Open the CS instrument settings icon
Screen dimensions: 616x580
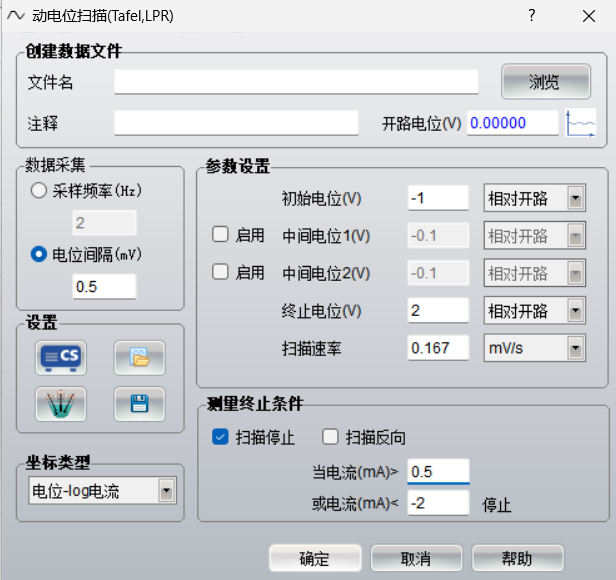(x=61, y=358)
